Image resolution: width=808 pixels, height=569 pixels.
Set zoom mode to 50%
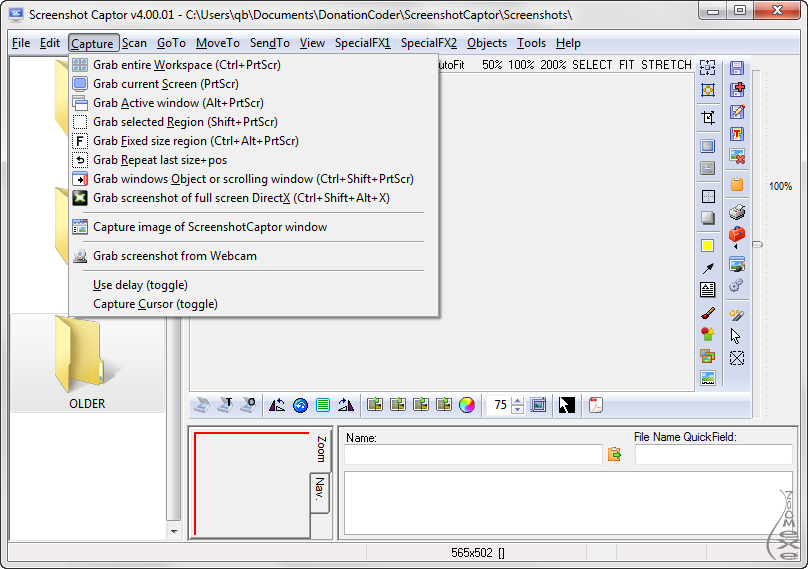pyautogui.click(x=492, y=65)
